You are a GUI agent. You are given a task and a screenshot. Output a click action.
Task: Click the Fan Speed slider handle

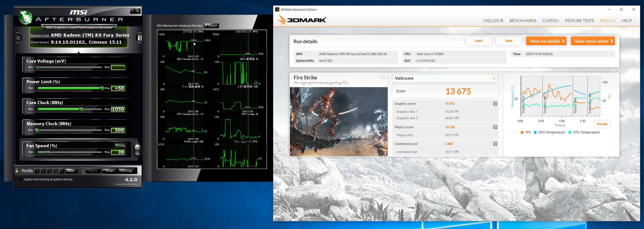click(48, 152)
